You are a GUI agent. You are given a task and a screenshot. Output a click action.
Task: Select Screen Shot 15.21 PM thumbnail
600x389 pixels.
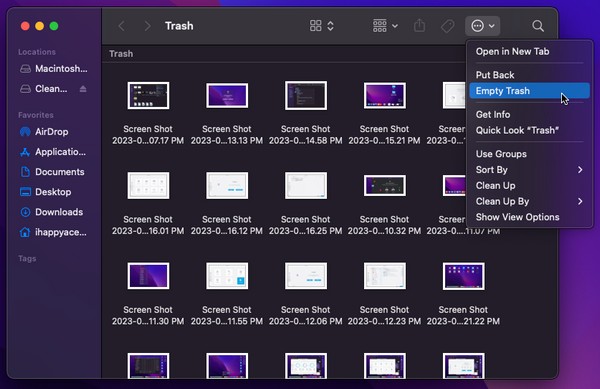(x=385, y=95)
